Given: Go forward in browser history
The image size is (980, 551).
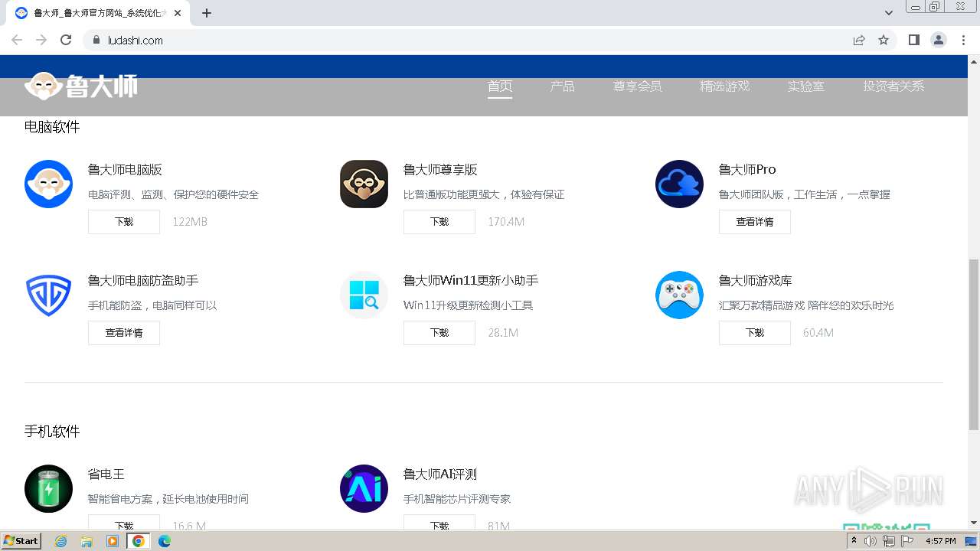Looking at the screenshot, I should tap(41, 40).
